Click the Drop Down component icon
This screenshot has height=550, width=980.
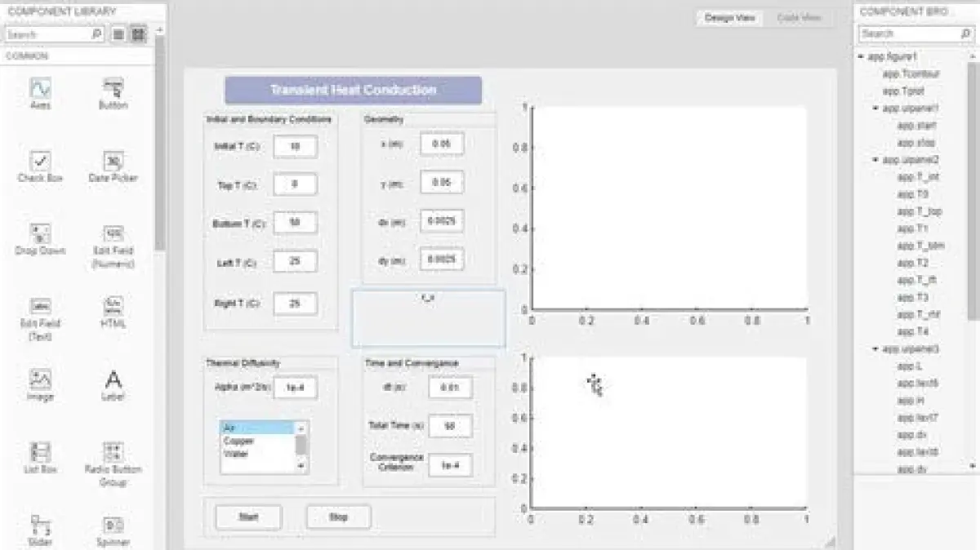point(40,233)
